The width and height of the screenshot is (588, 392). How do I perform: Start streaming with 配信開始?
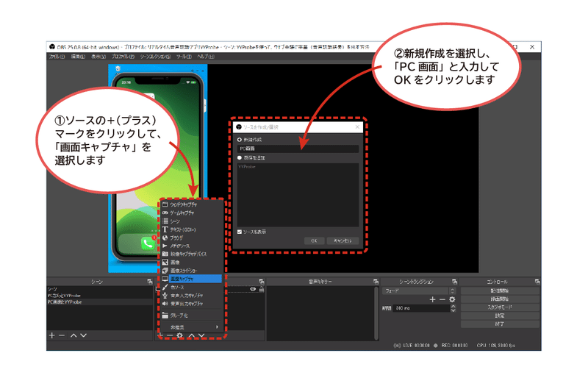pyautogui.click(x=500, y=291)
